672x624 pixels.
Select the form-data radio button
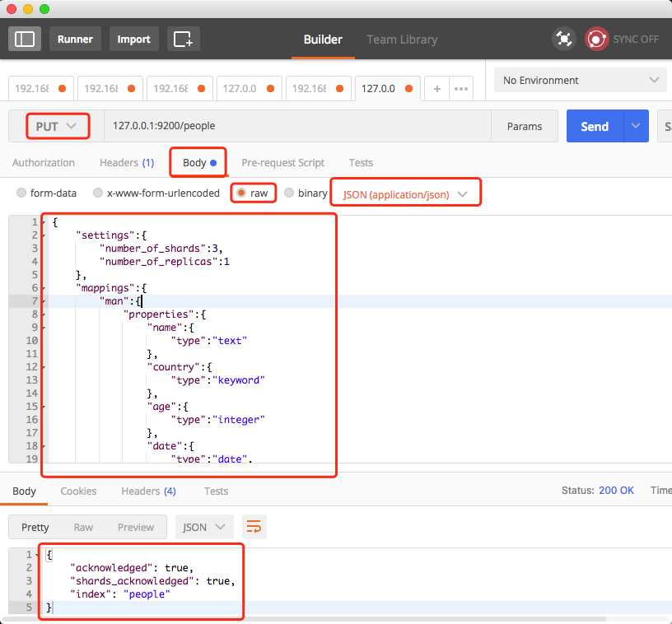21,193
